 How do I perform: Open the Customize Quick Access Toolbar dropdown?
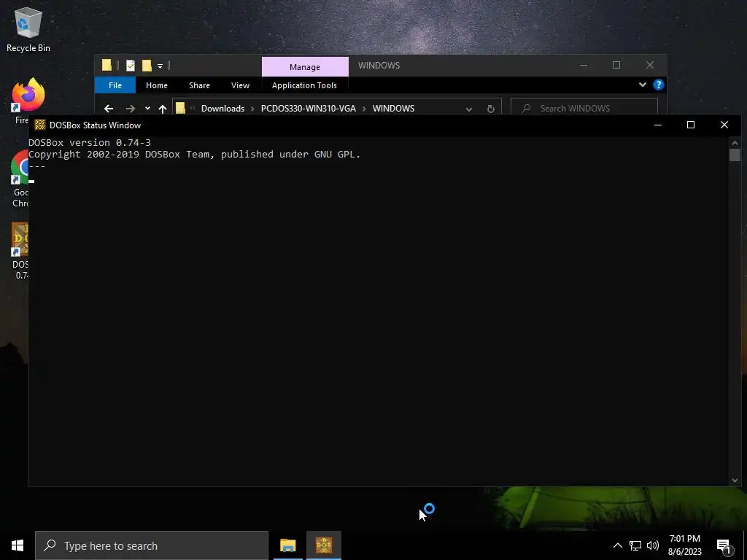(x=160, y=66)
